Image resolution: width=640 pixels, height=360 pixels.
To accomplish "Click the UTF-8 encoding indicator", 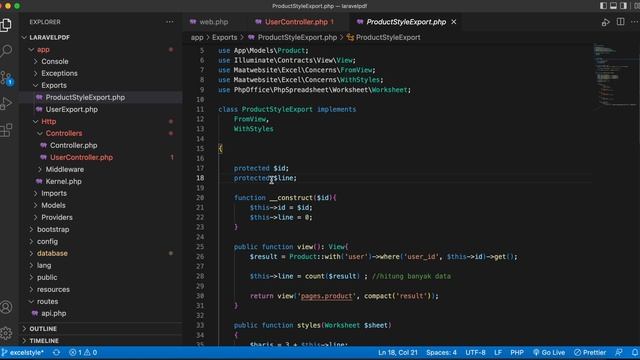I will 475,353.
